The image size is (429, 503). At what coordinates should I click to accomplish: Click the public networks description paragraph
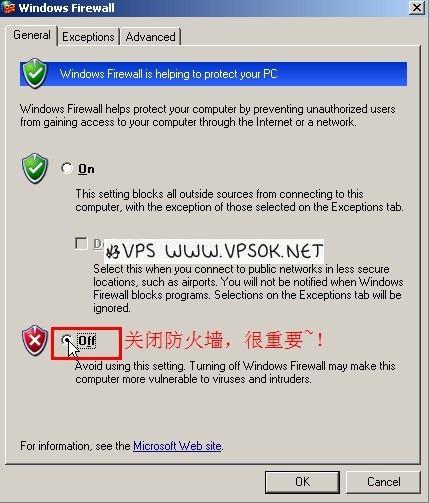(x=248, y=288)
